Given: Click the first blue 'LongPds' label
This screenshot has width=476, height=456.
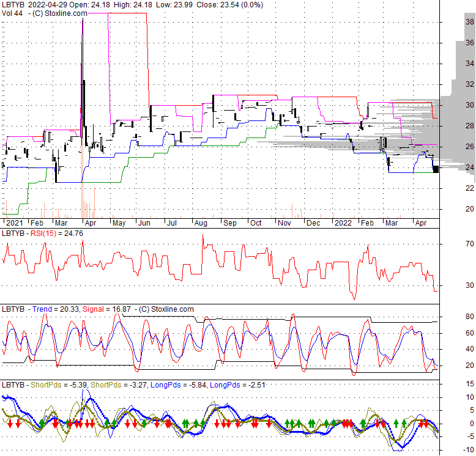Looking at the screenshot, I should (166, 384).
